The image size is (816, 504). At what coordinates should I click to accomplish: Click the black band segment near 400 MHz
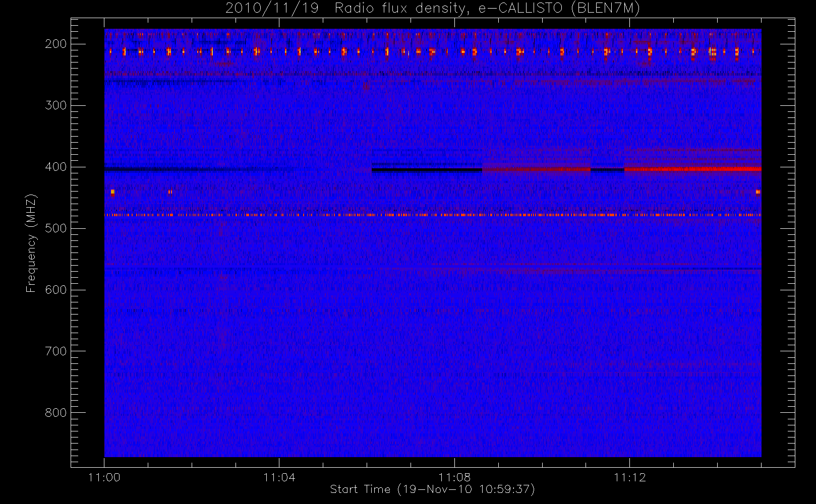point(427,170)
